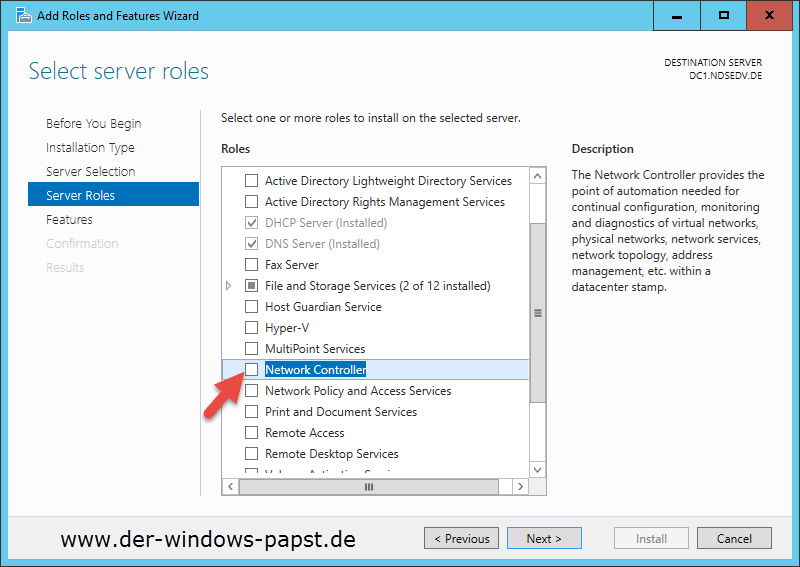Select the Remote Access role checkbox

coord(252,433)
